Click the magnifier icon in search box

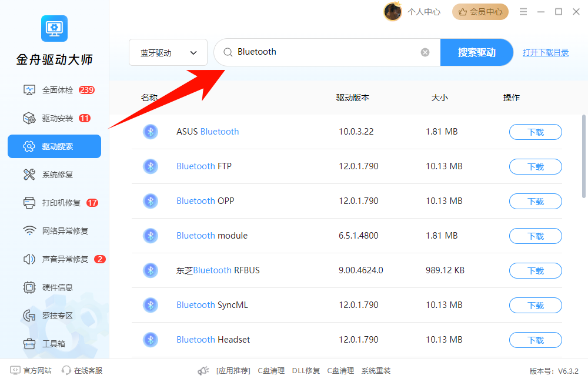point(228,52)
